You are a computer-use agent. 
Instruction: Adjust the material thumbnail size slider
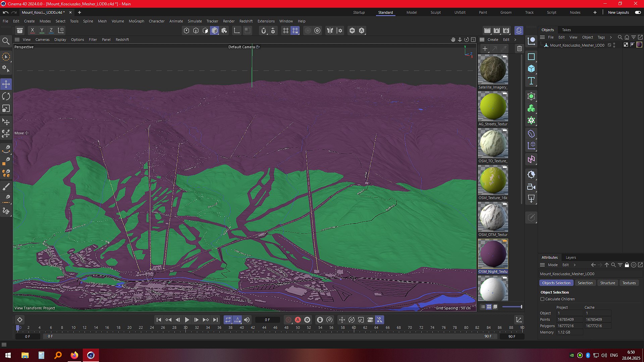(x=512, y=307)
